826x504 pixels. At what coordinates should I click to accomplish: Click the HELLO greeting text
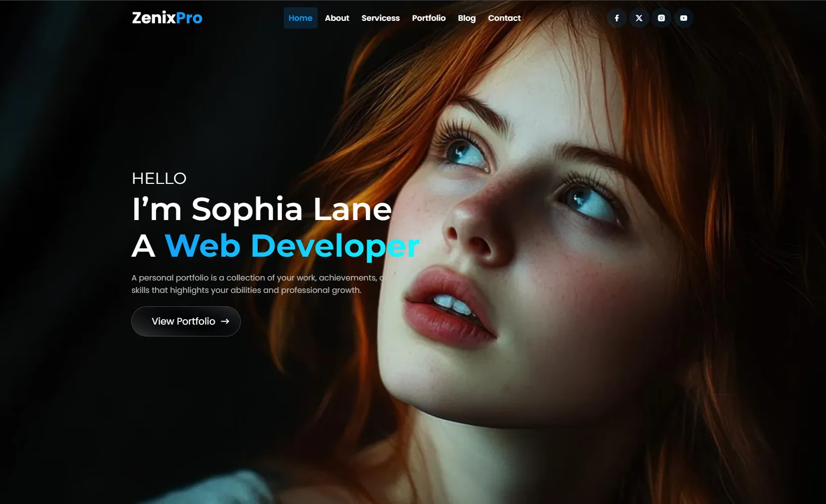tap(159, 178)
